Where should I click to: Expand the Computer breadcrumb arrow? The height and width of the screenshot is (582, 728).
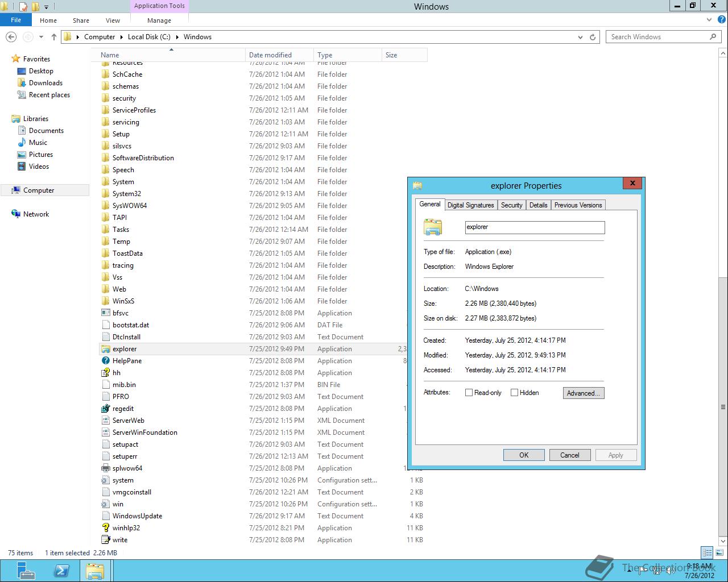(121, 37)
